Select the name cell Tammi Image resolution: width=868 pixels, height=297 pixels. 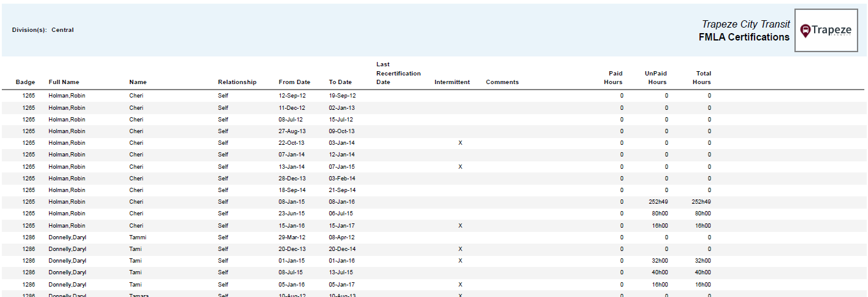coord(138,237)
